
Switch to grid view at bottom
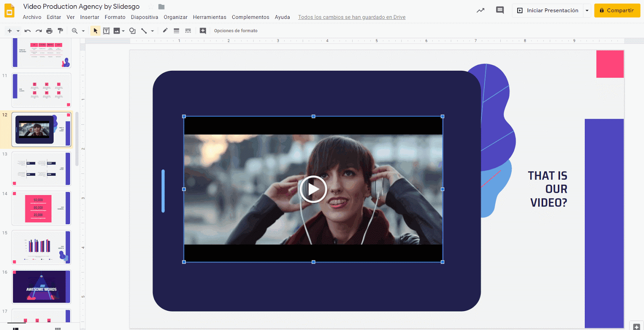[58, 328]
